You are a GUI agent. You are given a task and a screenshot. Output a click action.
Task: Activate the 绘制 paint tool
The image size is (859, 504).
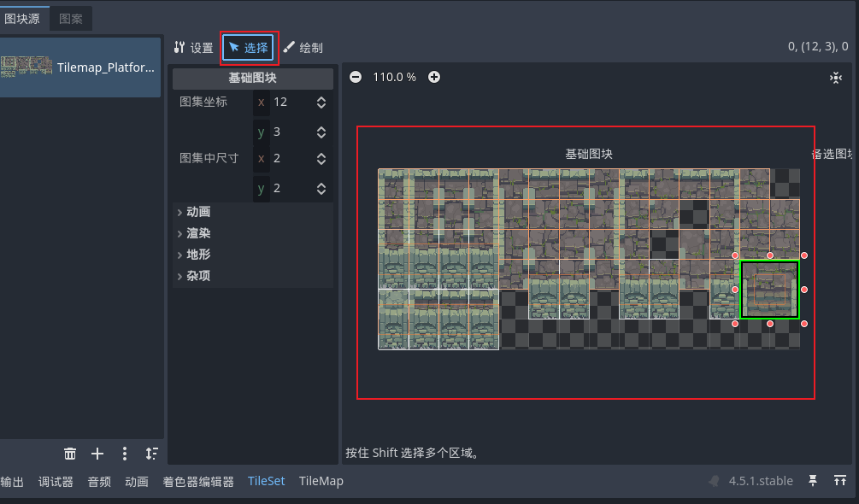pyautogui.click(x=303, y=48)
